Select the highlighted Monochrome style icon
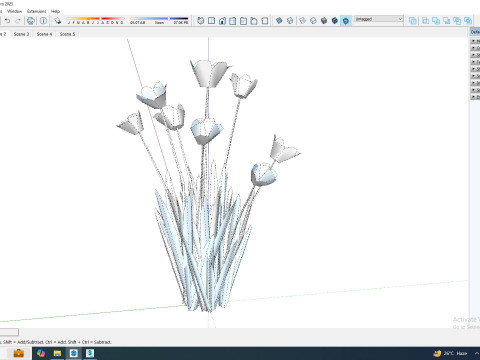The image size is (480, 360). click(x=346, y=21)
